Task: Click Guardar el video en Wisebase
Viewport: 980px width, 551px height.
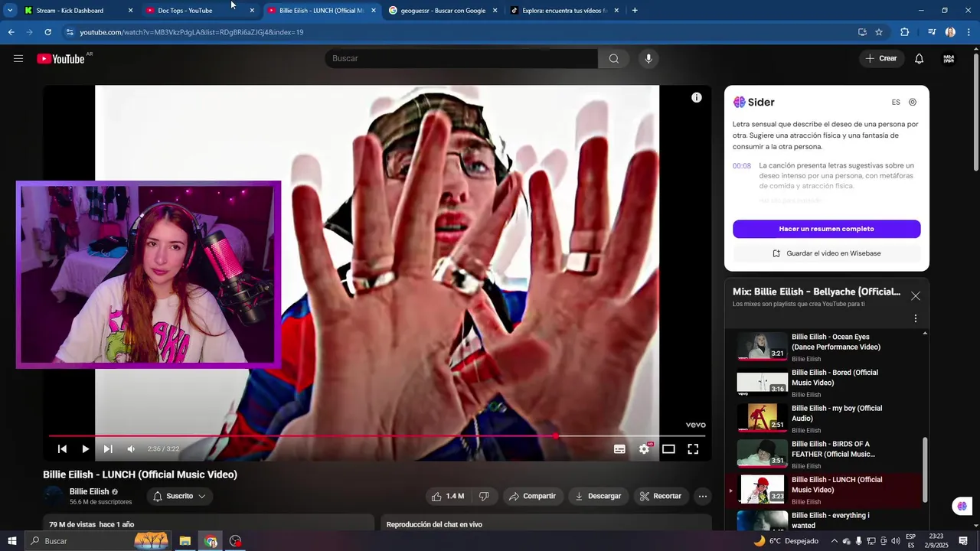Action: click(x=826, y=253)
